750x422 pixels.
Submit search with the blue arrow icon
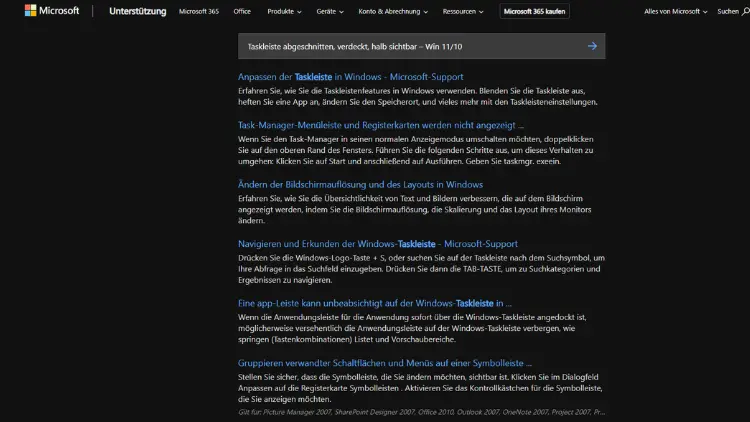click(592, 46)
